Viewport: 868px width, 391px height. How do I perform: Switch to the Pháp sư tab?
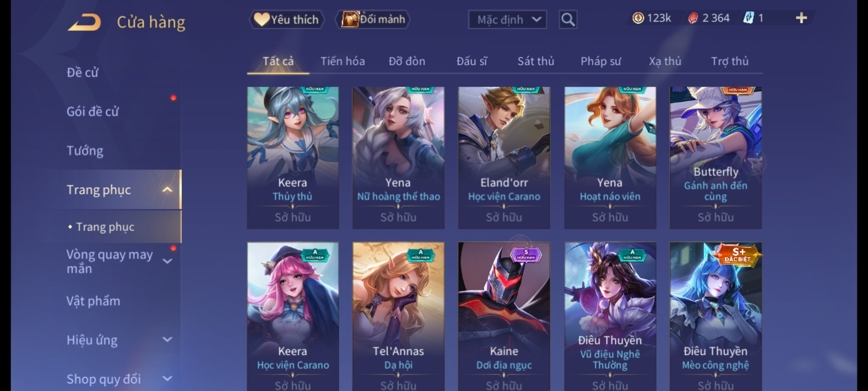click(601, 61)
